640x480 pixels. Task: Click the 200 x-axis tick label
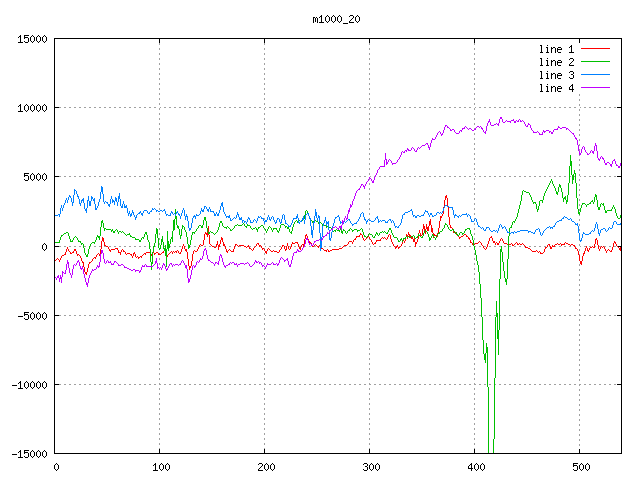coord(265,467)
